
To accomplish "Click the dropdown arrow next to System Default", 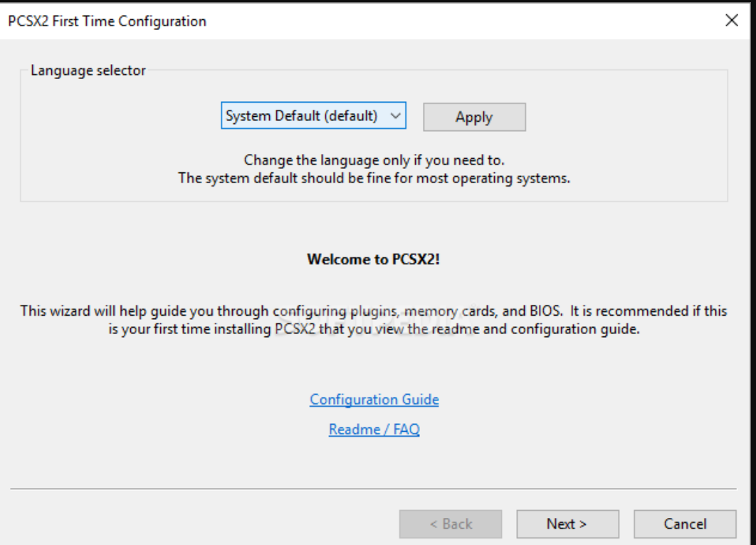I will [x=395, y=115].
